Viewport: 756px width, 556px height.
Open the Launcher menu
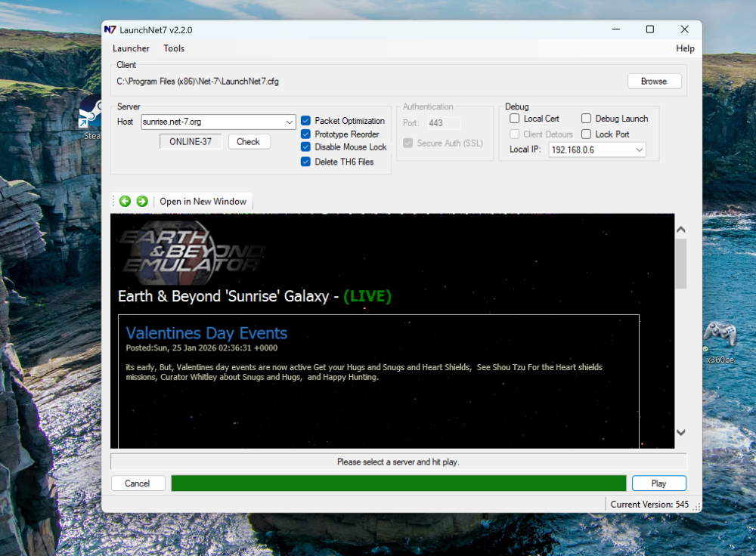(x=131, y=48)
